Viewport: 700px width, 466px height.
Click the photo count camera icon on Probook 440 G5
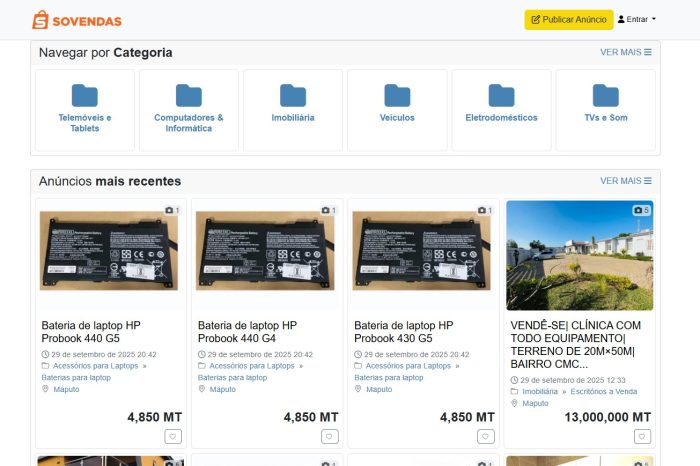coord(169,210)
